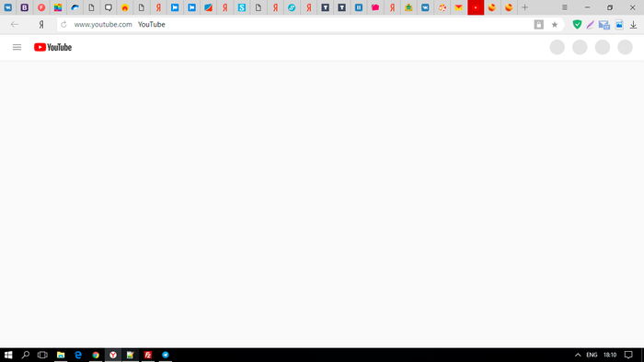Image resolution: width=644 pixels, height=362 pixels.
Task: Open the Telegram taskbar icon
Action: [166, 355]
